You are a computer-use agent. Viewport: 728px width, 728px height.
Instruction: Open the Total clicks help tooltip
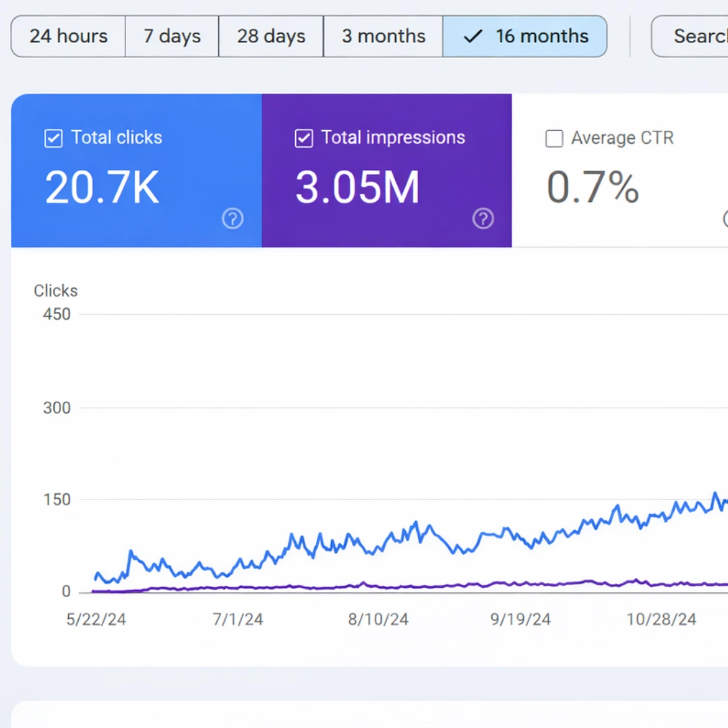pos(233,218)
